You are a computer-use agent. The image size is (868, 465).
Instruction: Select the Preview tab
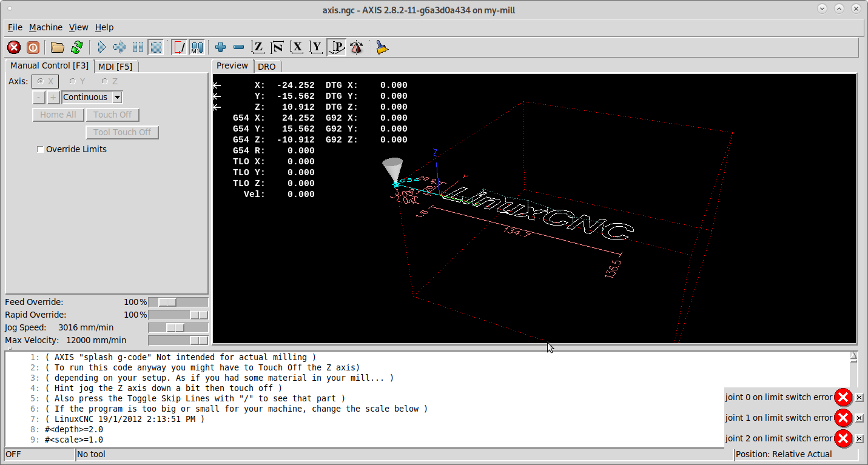pyautogui.click(x=232, y=65)
